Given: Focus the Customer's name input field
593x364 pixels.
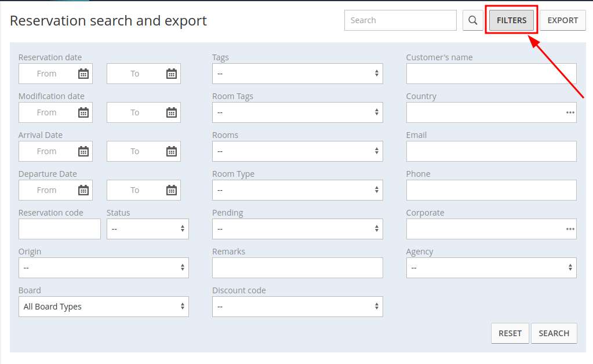Looking at the screenshot, I should coord(491,74).
